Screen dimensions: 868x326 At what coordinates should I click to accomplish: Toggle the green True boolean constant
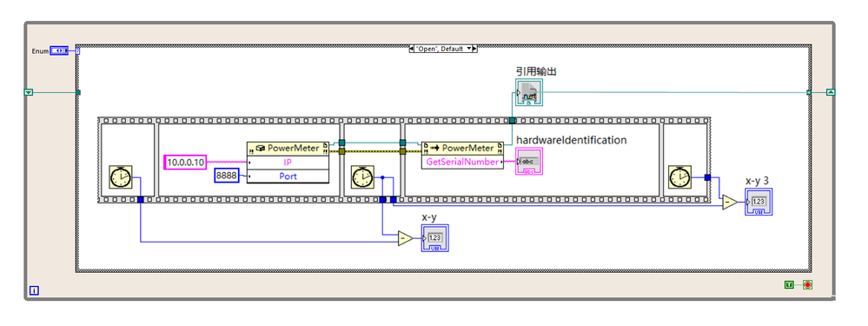[789, 284]
